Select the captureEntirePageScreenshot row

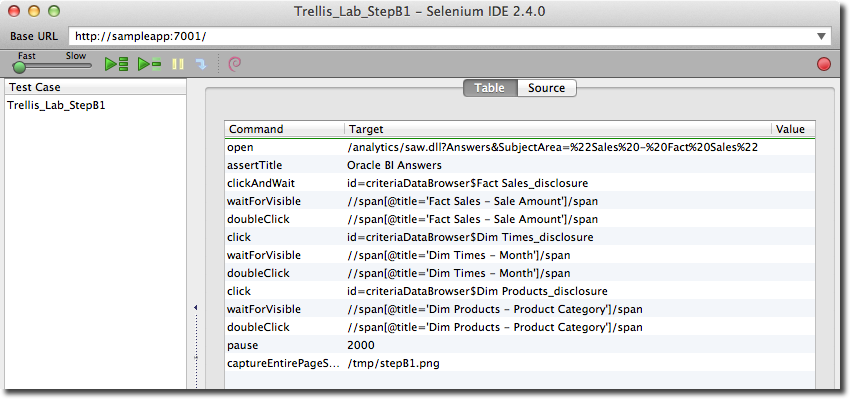[520, 363]
